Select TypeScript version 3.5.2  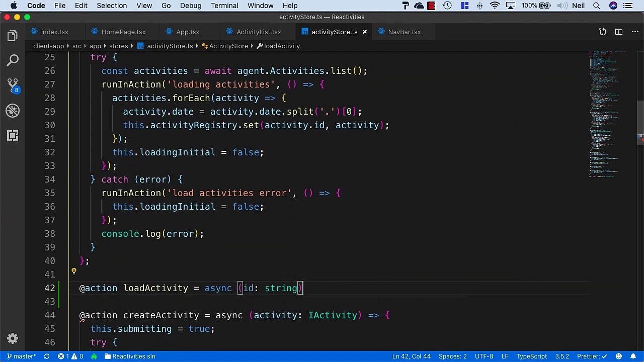[x=562, y=356]
